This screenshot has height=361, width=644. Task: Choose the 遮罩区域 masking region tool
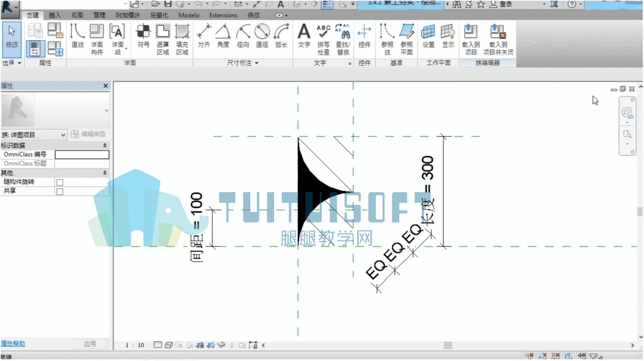(x=163, y=39)
